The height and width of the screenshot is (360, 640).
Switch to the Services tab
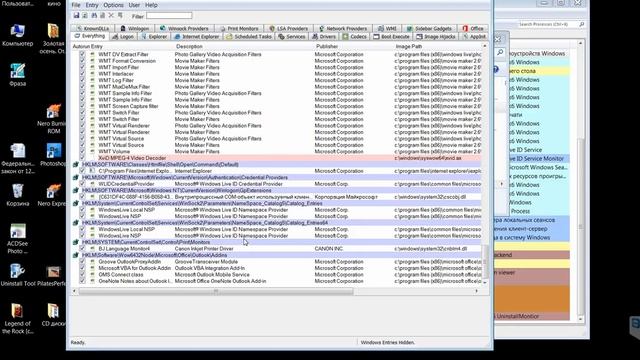pos(292,37)
